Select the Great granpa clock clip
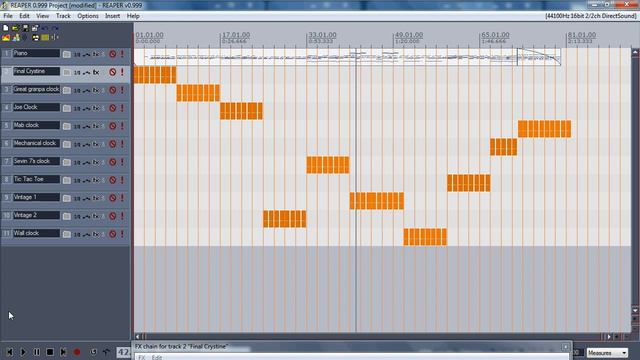This screenshot has width=640, height=360. (198, 93)
